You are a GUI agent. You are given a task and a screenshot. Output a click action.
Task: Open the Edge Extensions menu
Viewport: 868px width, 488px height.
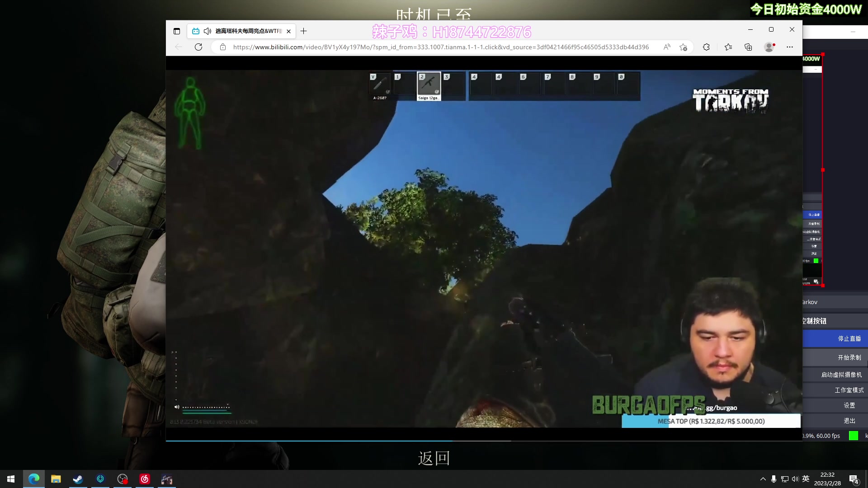click(x=706, y=47)
